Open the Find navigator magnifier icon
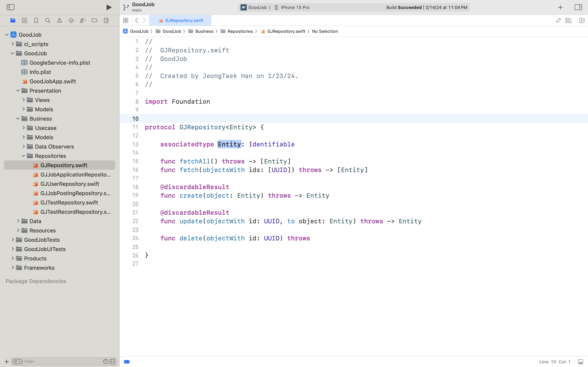This screenshot has width=588, height=367. (48, 21)
